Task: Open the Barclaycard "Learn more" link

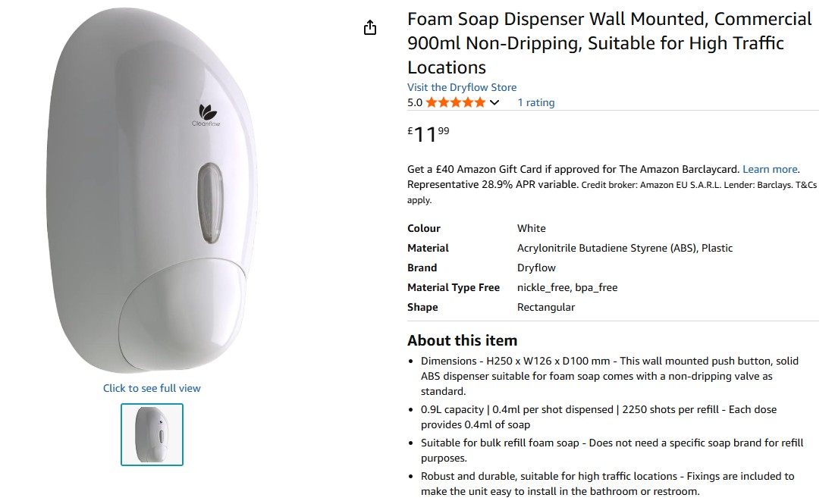Action: point(770,169)
